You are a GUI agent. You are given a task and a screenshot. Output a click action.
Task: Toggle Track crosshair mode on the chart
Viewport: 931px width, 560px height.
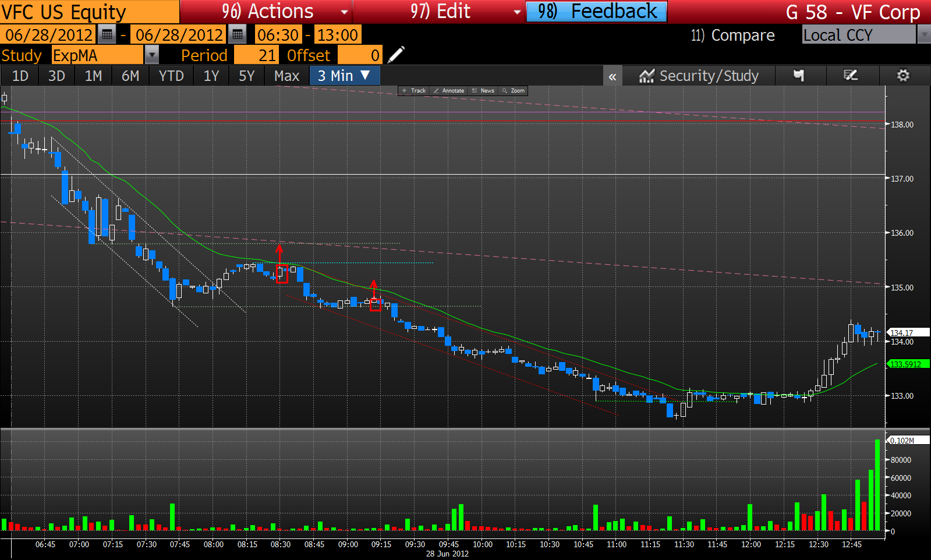coord(414,91)
